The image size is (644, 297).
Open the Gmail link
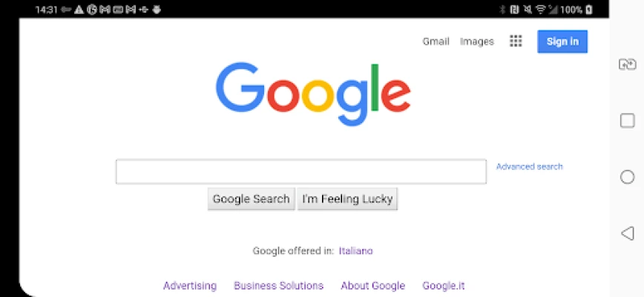coord(436,42)
